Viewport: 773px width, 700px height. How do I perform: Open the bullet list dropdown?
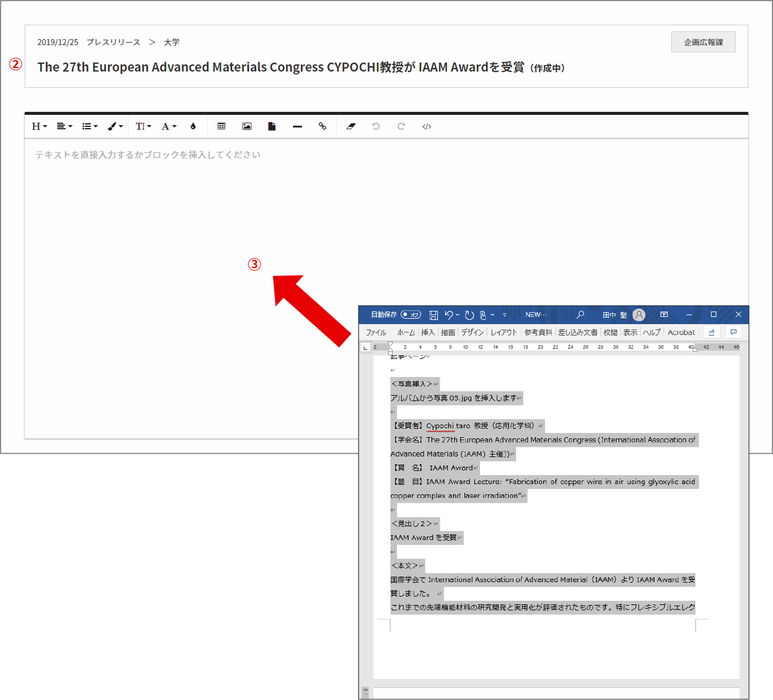point(90,126)
